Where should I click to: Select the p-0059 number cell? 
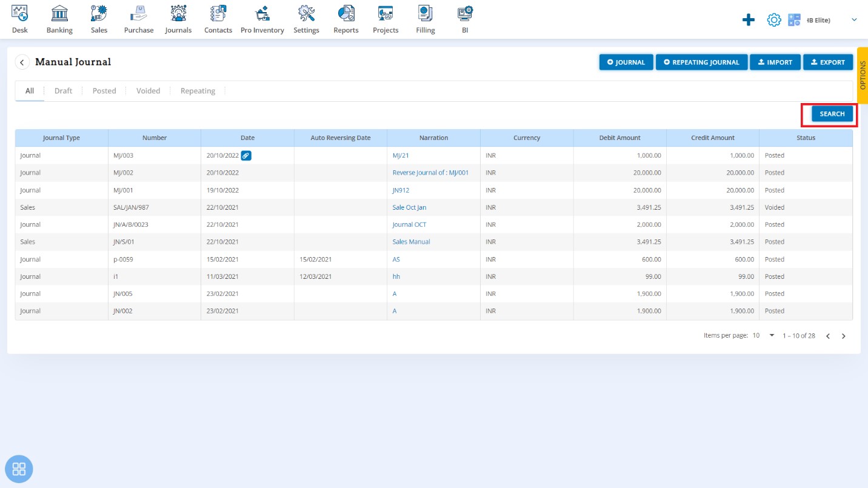coord(155,259)
